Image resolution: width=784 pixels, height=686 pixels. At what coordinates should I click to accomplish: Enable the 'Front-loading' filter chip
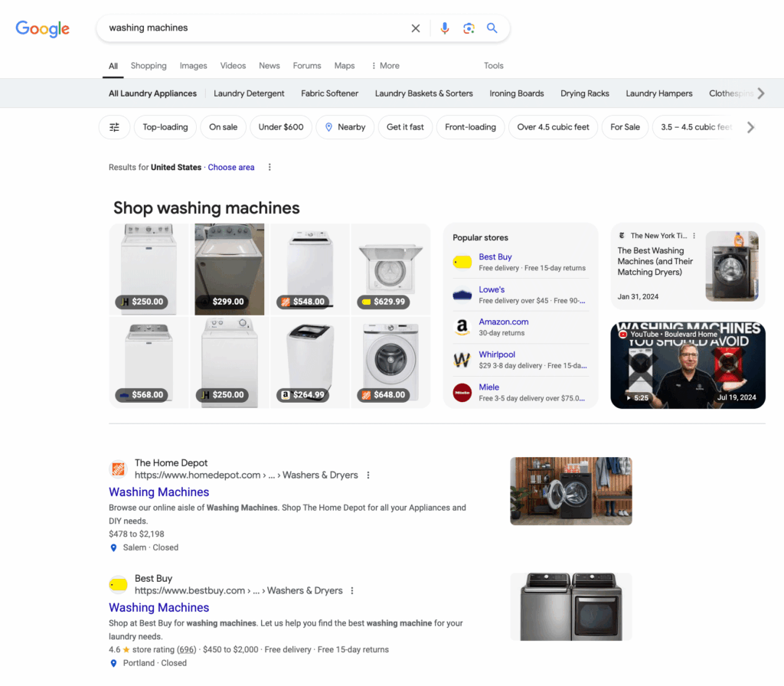pos(470,127)
